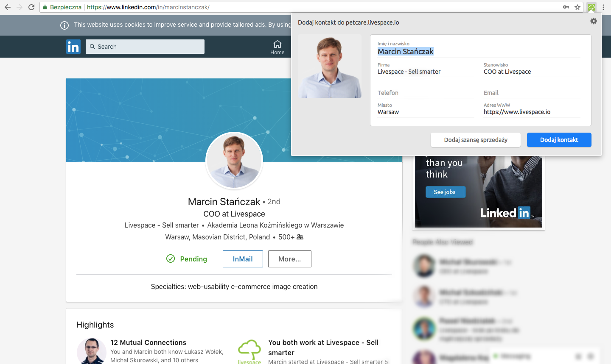This screenshot has height=364, width=611.
Task: Click the green secure padlock icon
Action: pos(45,7)
